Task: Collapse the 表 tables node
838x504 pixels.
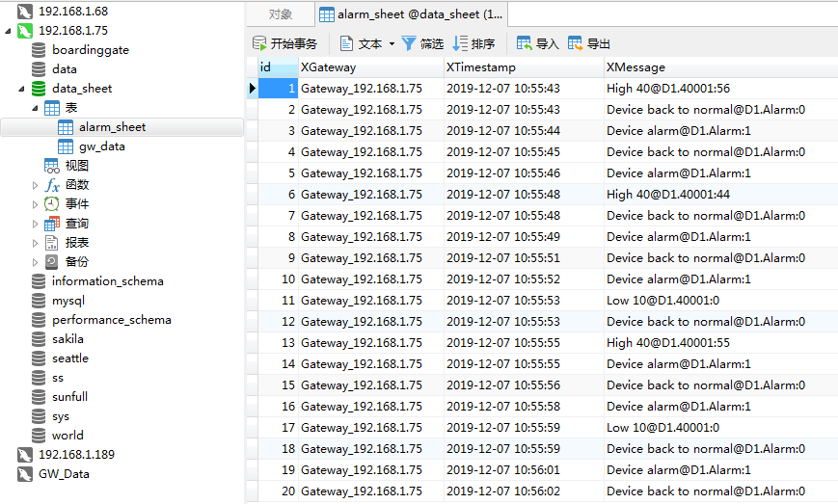Action: [x=36, y=108]
